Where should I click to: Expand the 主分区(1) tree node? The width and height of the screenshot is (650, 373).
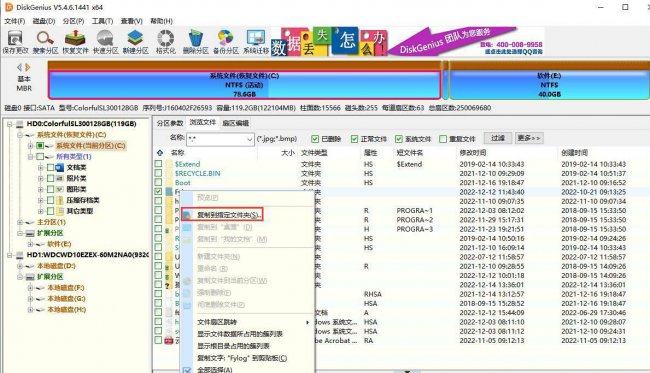coord(19,222)
